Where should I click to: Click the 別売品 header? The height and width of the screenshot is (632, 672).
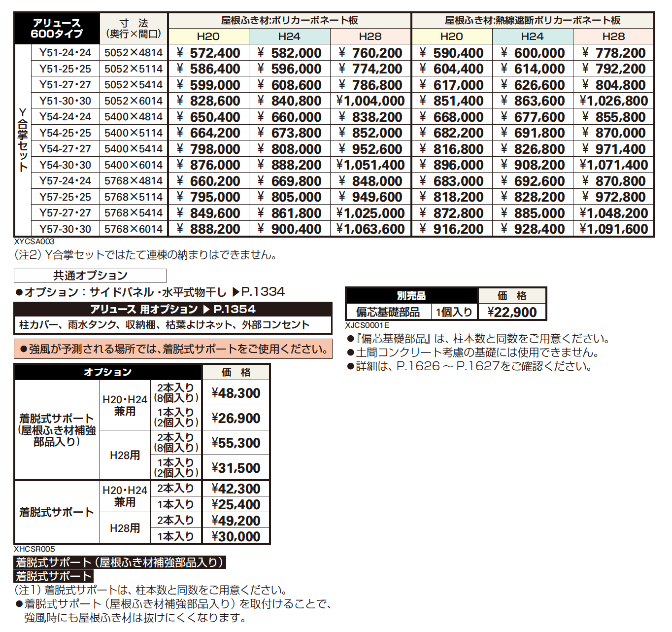412,296
